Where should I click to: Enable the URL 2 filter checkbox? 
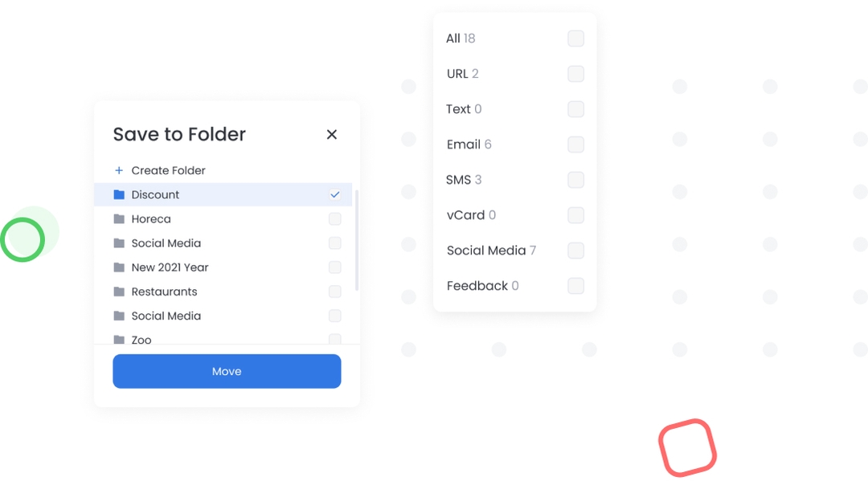pyautogui.click(x=575, y=73)
